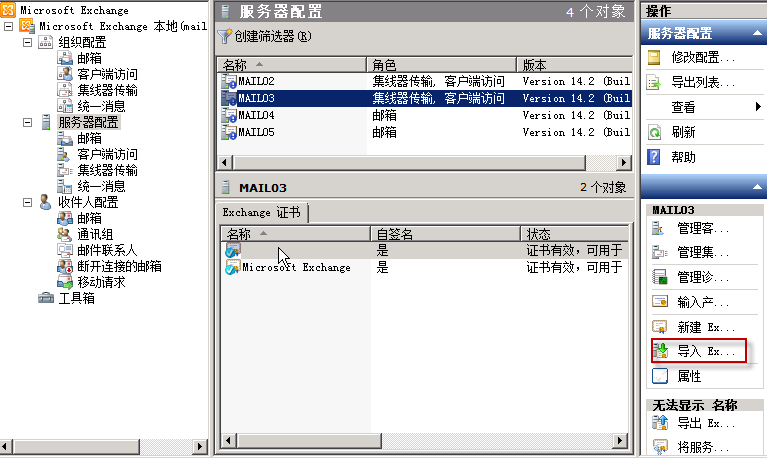
Task: Click the 创建筛选器(R) button text
Action: [273, 36]
